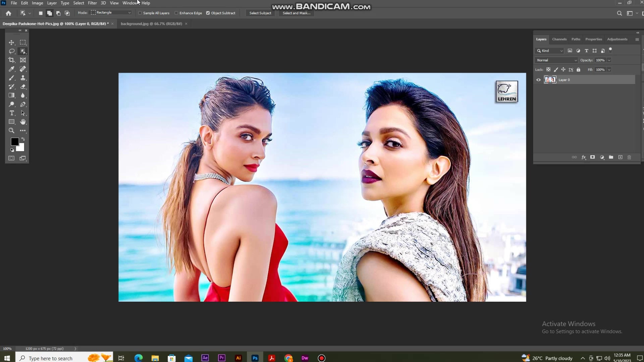Enable Sample All Layers checkbox

point(140,13)
